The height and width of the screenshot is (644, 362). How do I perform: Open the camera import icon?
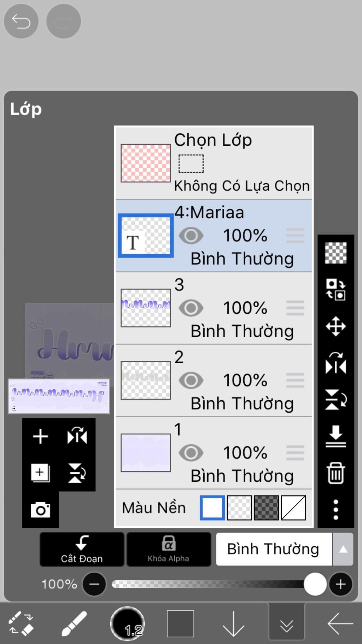40,510
